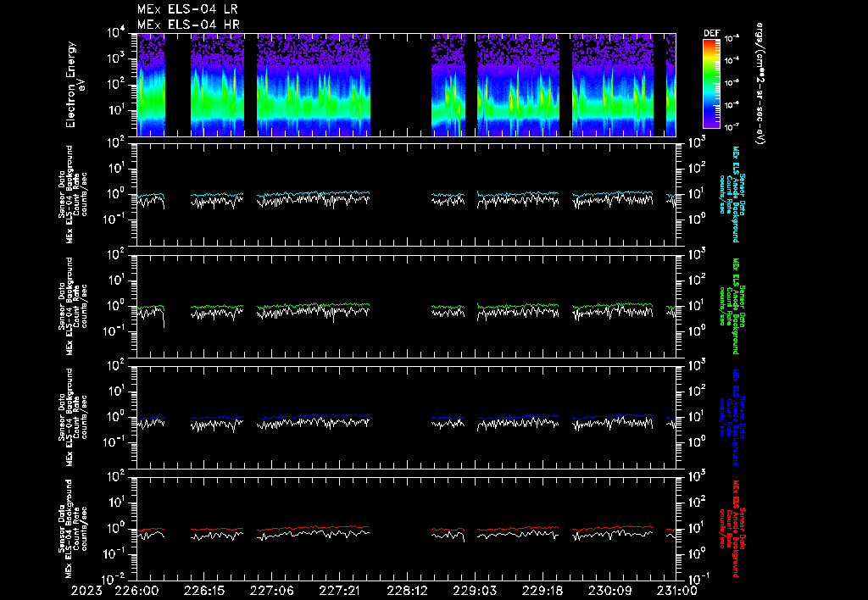
Task: Click the 'ergs/(cm**2-sr-sec-eV)' units label
Action: (x=760, y=84)
